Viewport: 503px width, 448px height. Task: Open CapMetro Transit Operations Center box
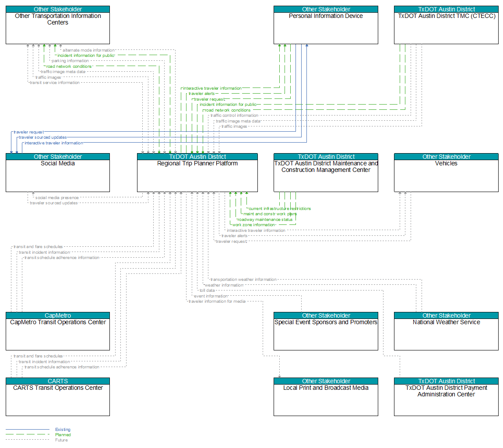tap(58, 331)
